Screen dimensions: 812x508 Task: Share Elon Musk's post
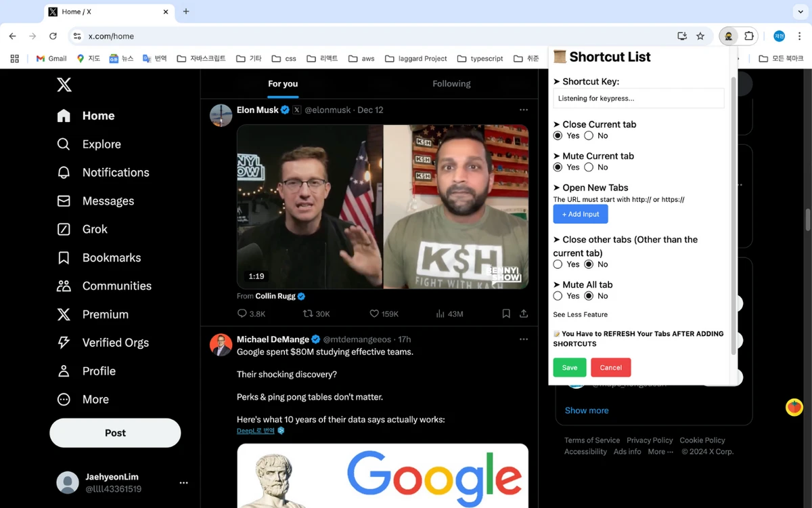point(524,314)
